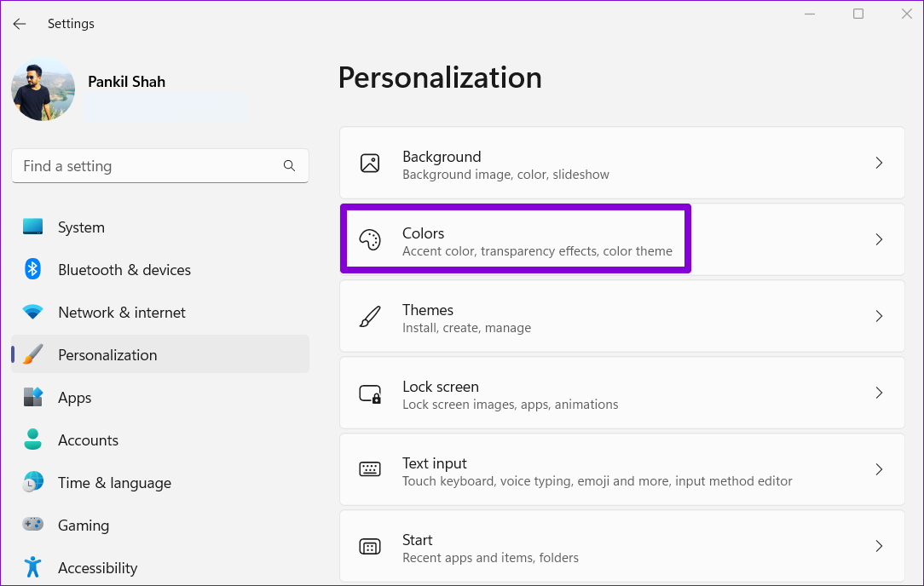924x586 pixels.
Task: Click the back arrow icon
Action: tap(20, 24)
